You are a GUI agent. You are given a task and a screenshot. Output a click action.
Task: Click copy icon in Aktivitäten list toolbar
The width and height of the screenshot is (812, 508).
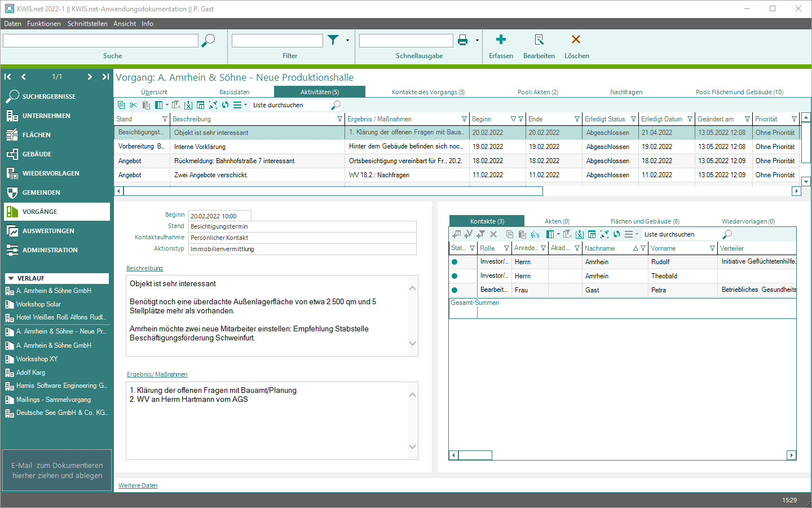tap(121, 105)
